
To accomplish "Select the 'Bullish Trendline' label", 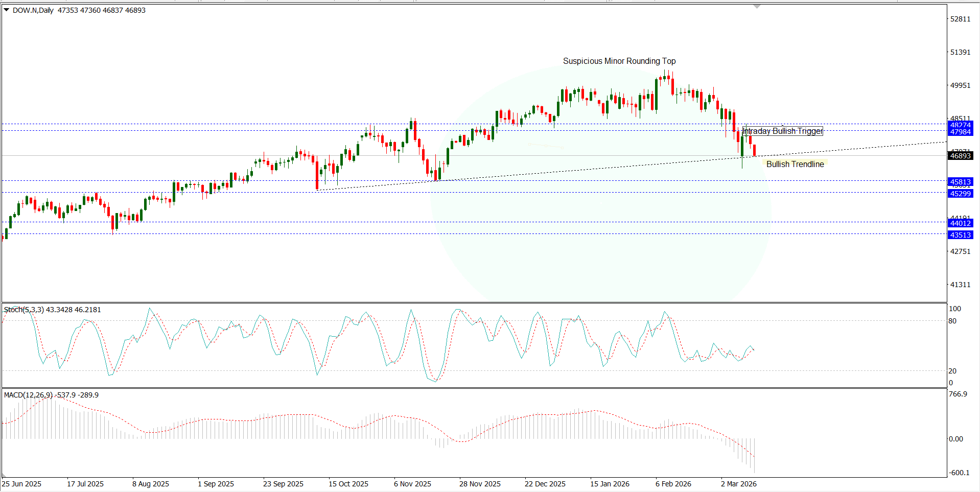I will click(x=795, y=164).
